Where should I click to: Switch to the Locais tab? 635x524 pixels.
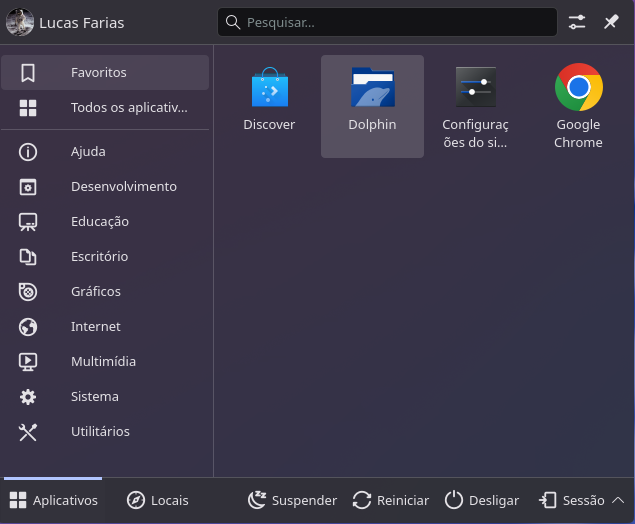pyautogui.click(x=158, y=500)
